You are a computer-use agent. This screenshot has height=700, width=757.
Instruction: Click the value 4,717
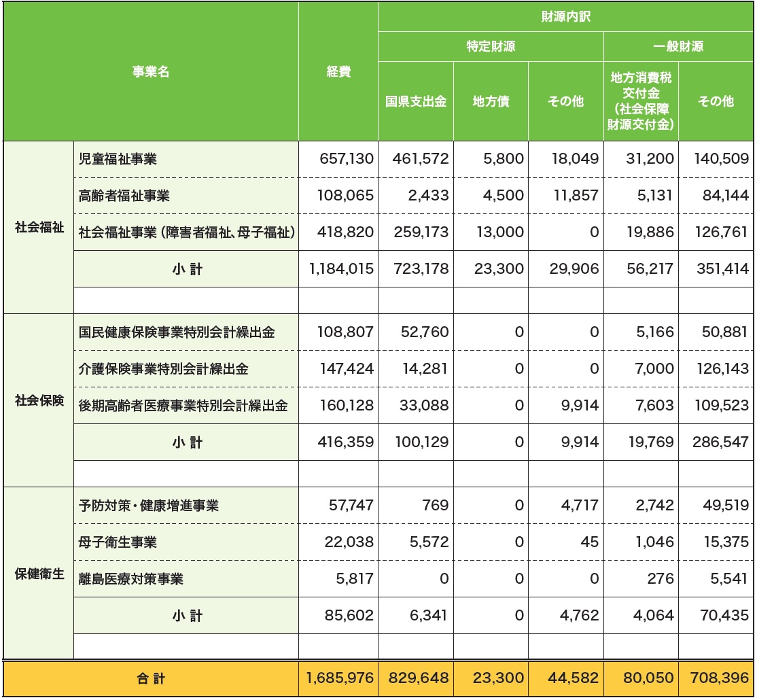pos(580,506)
